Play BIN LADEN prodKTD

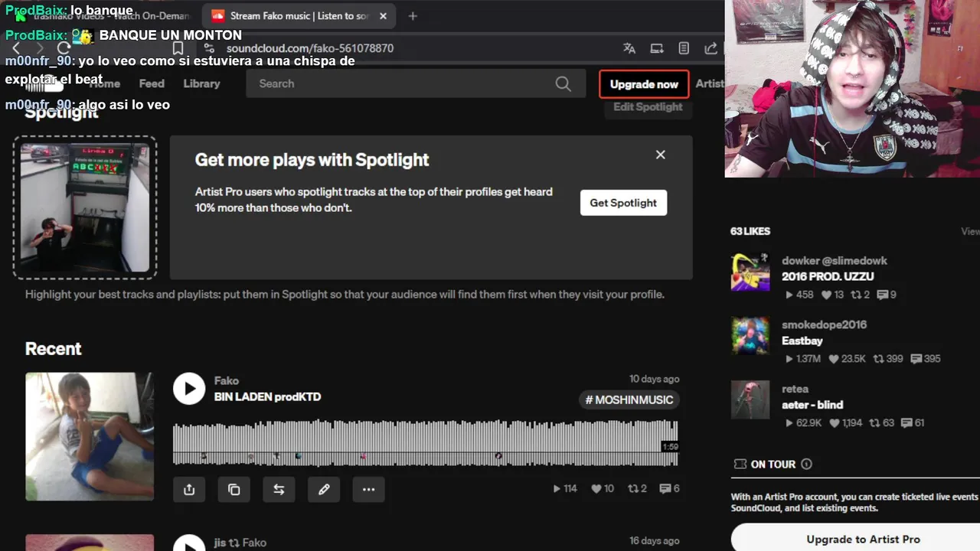click(189, 389)
